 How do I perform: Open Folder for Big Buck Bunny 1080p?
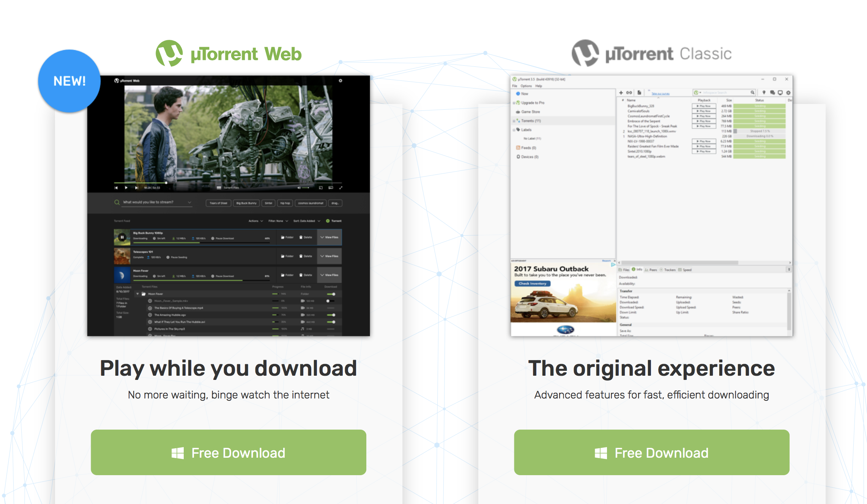click(x=287, y=237)
